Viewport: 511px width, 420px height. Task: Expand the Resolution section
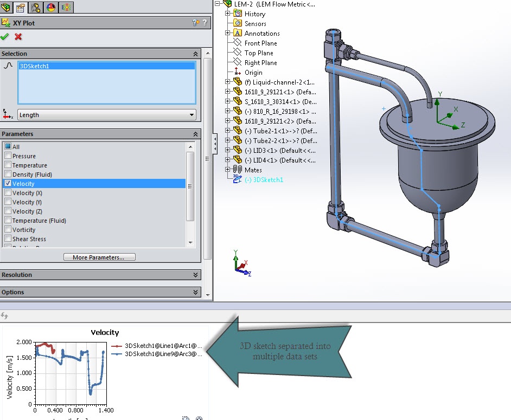pos(195,275)
